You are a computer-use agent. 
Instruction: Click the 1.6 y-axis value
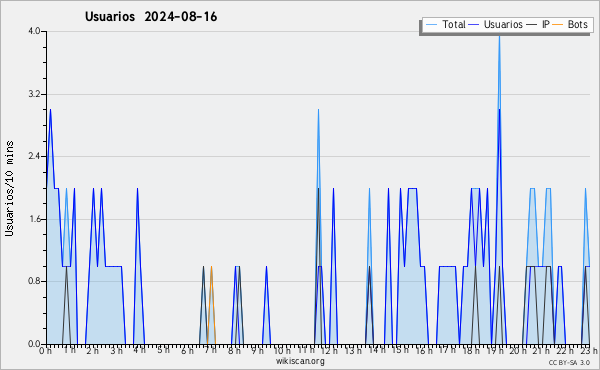pyautogui.click(x=34, y=219)
